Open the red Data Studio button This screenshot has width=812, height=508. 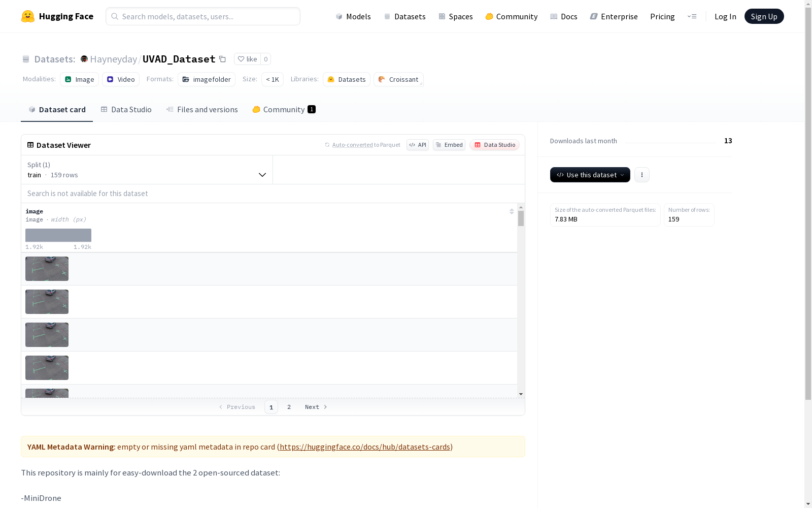click(495, 145)
